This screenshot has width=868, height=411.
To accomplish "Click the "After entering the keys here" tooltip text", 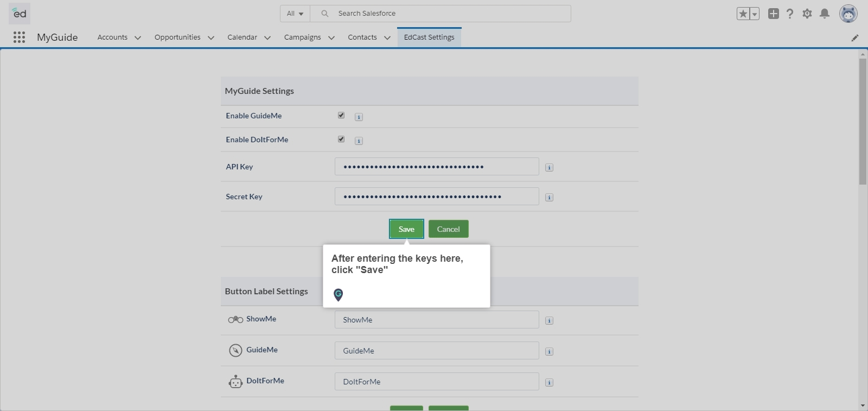I will tap(398, 264).
